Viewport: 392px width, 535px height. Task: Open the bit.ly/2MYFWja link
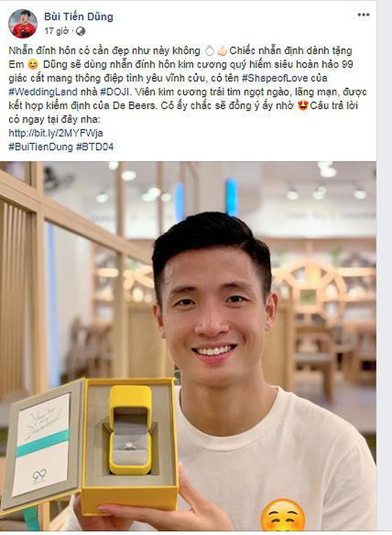pyautogui.click(x=55, y=133)
